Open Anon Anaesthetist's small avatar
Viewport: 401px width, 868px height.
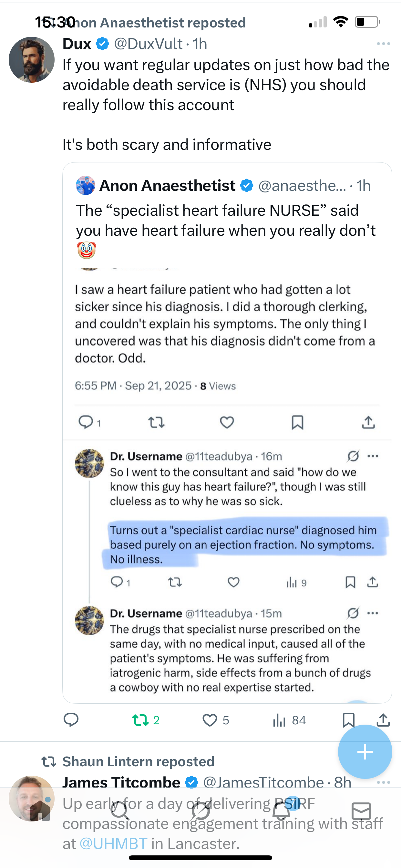(86, 185)
